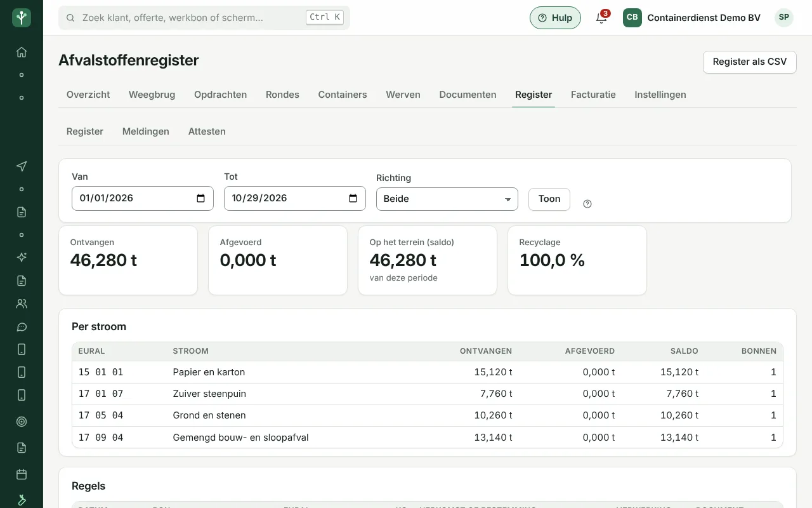
Task: Open the Opdrachten tab
Action: 221,95
